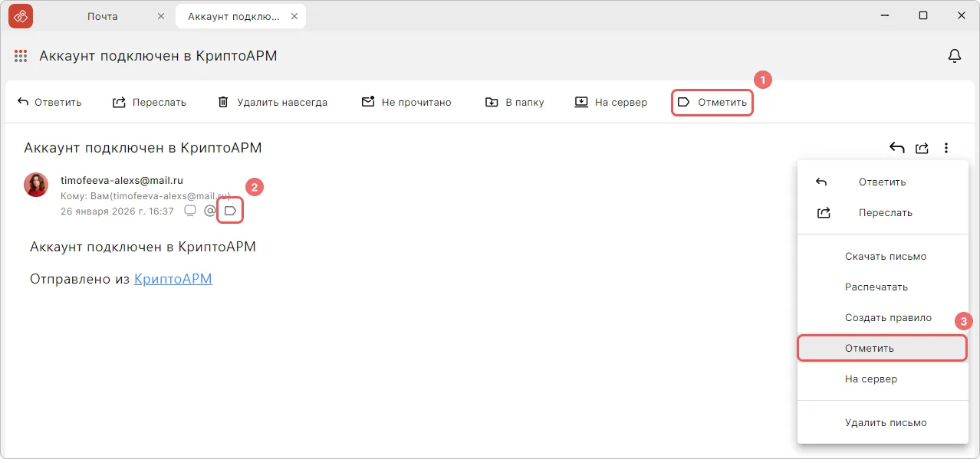Click Ответить button in the toolbar

49,102
